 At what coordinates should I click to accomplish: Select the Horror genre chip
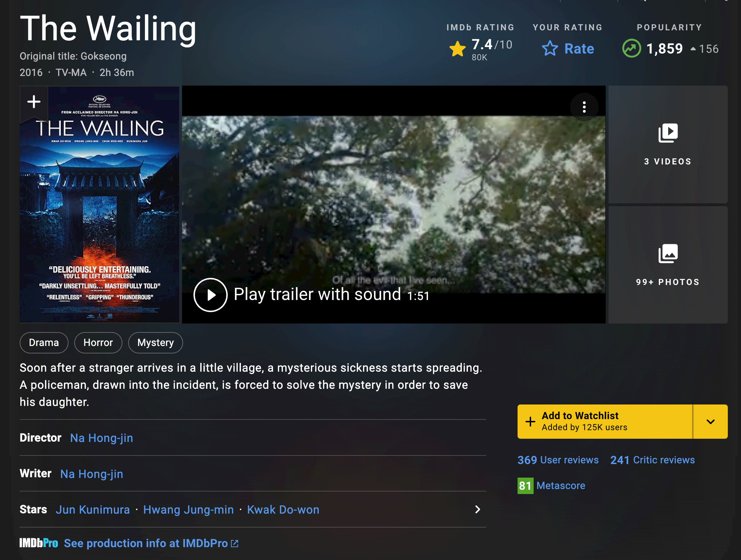98,343
